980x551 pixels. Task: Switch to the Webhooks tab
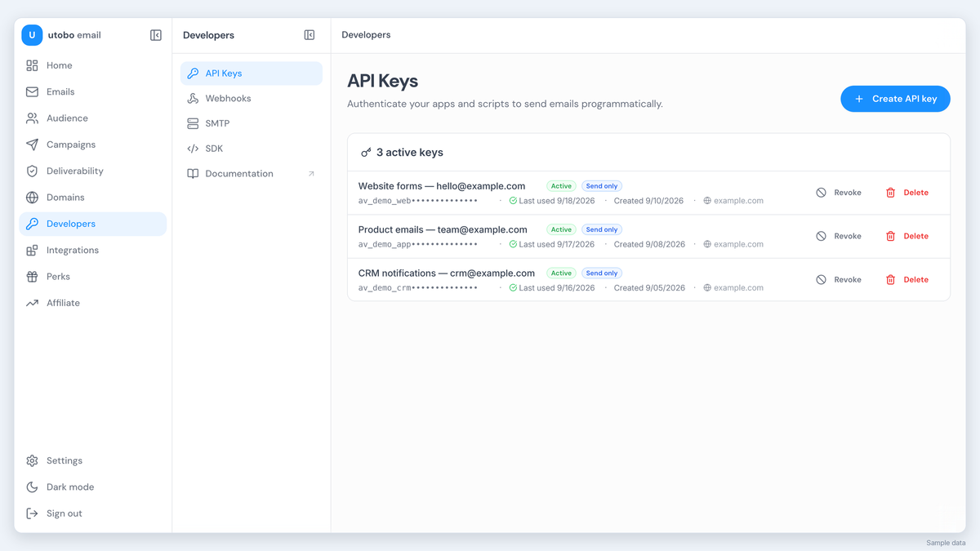tap(252, 98)
